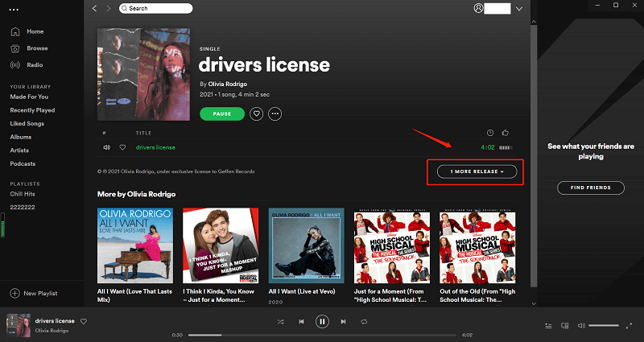Skip to the next track
Screen dimensions: 644x342
(x=344, y=322)
